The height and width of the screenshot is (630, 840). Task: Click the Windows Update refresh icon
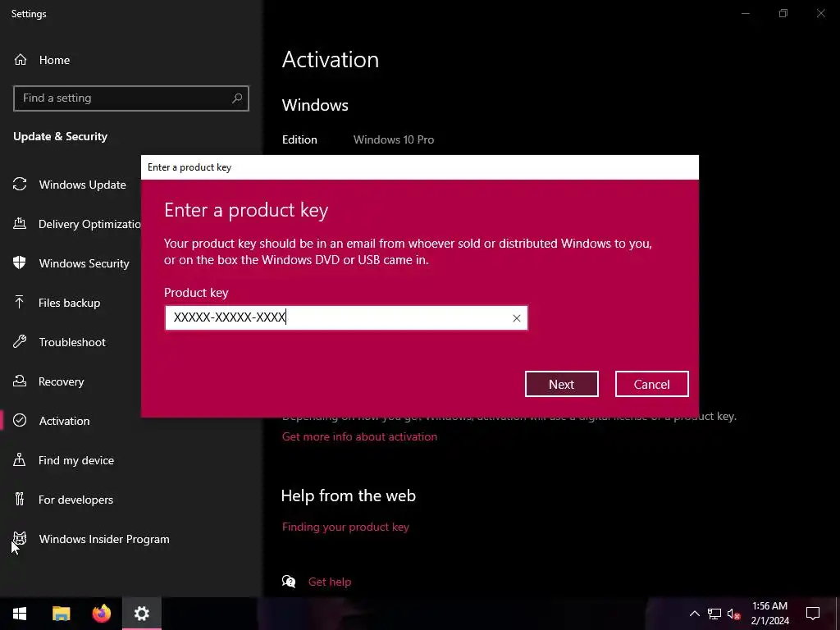pos(20,185)
